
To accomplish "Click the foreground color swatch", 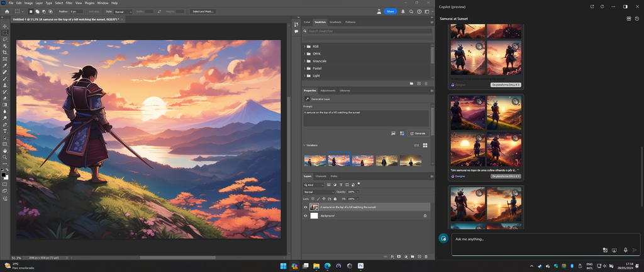I will (x=4, y=175).
